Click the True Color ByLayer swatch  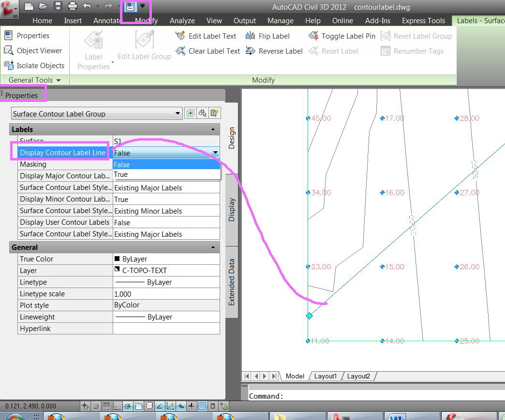(117, 259)
